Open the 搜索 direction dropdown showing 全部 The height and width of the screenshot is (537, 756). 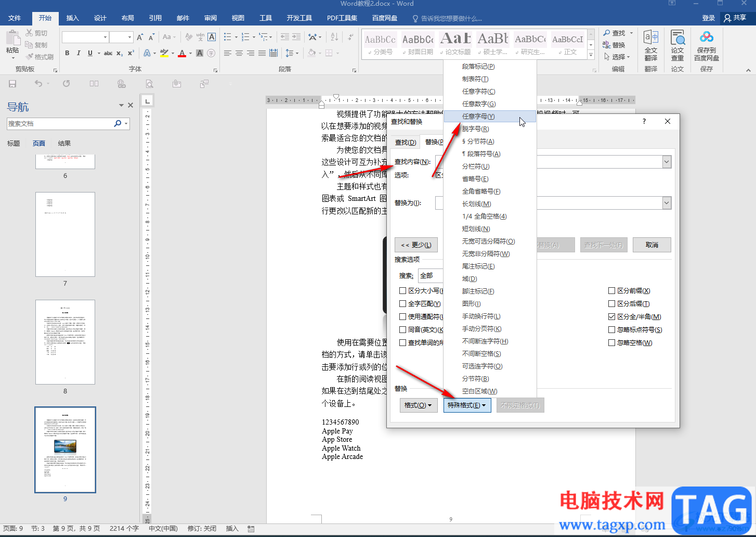pos(431,276)
